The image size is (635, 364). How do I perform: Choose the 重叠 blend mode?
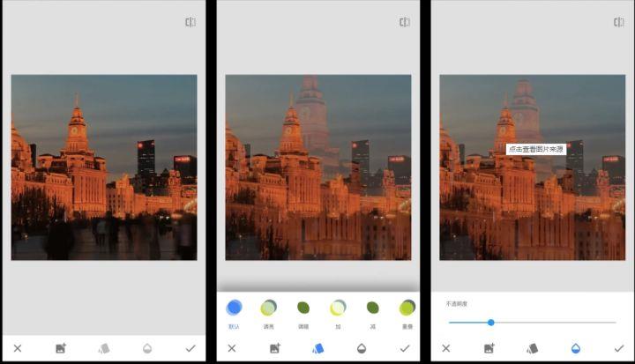click(x=407, y=308)
